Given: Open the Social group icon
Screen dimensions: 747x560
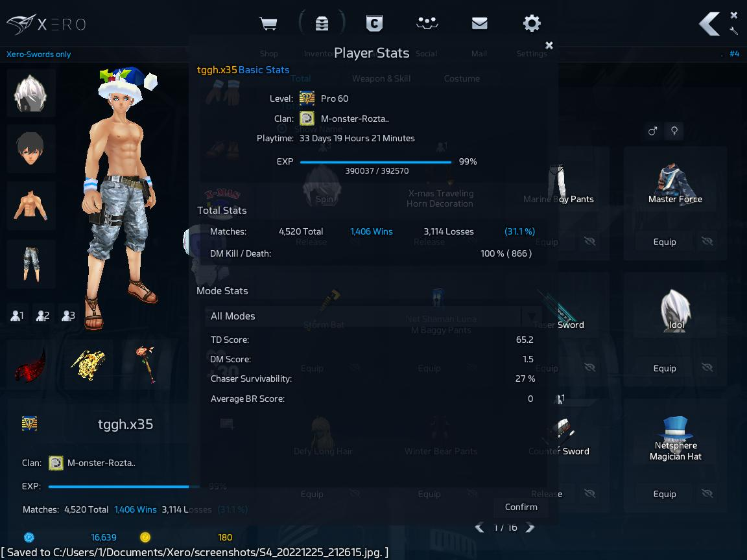Looking at the screenshot, I should (427, 24).
